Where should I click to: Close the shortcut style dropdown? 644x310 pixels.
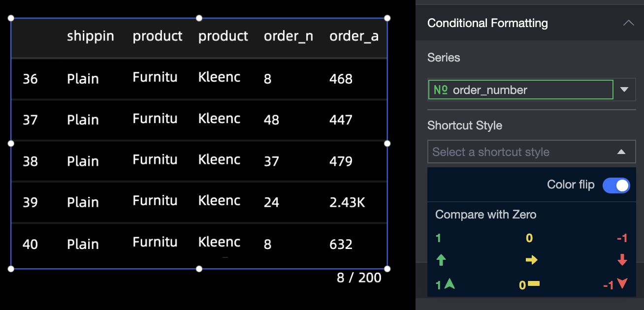coord(621,152)
